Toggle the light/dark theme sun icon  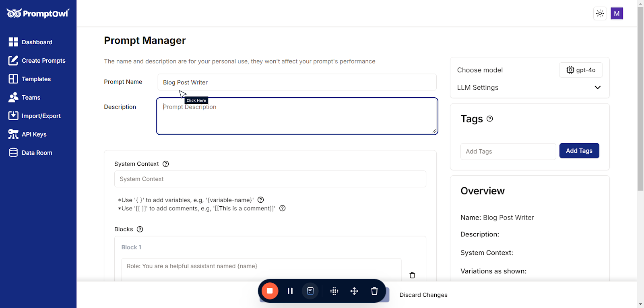coord(600,14)
